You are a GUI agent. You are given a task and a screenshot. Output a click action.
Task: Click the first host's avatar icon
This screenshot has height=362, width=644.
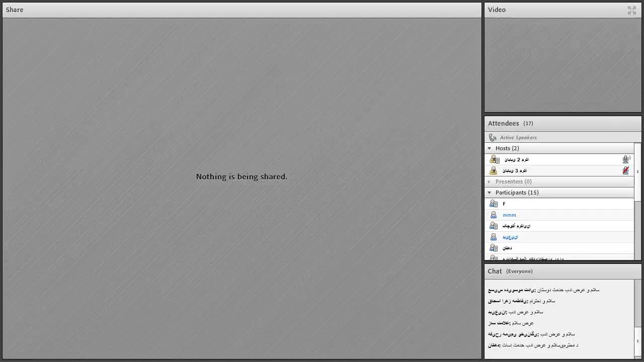[494, 159]
